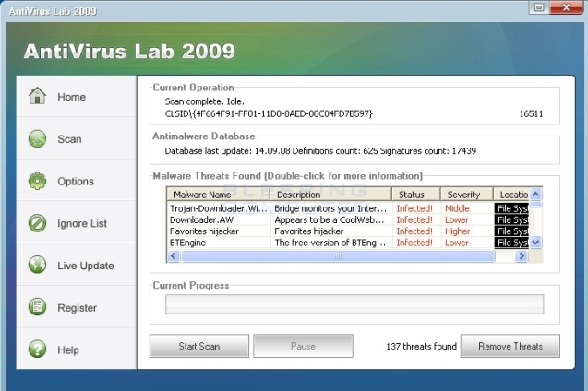Viewport: 588px width, 391px height.
Task: Go to Ignore List label
Action: pos(82,223)
